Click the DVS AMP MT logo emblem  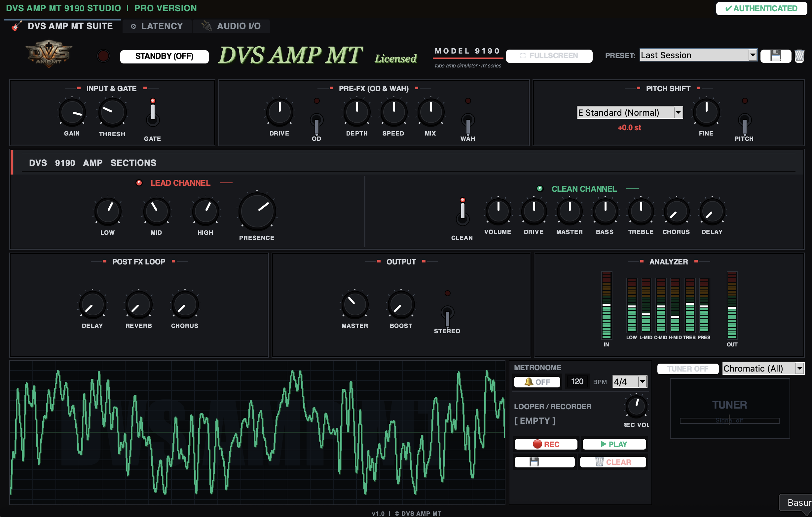[x=49, y=54]
